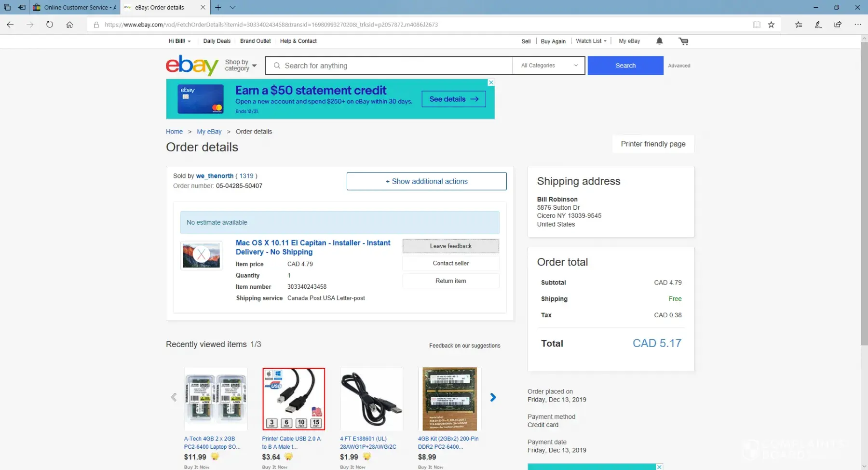Open the shopping cart
The height and width of the screenshot is (470, 868).
(x=683, y=41)
